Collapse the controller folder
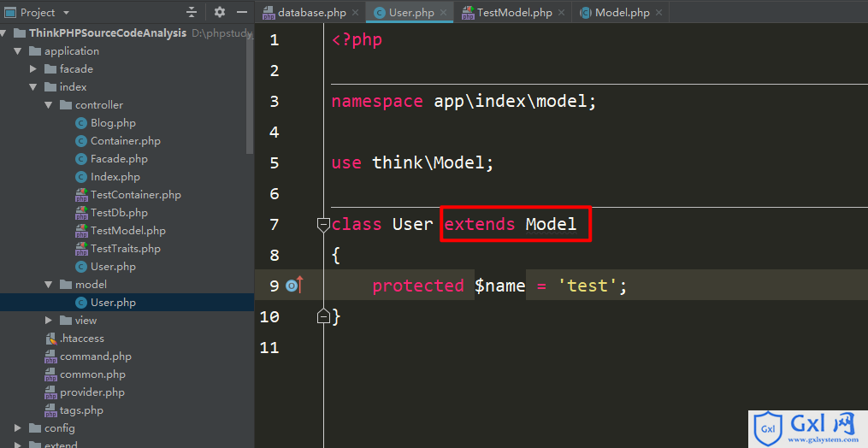 [x=49, y=104]
